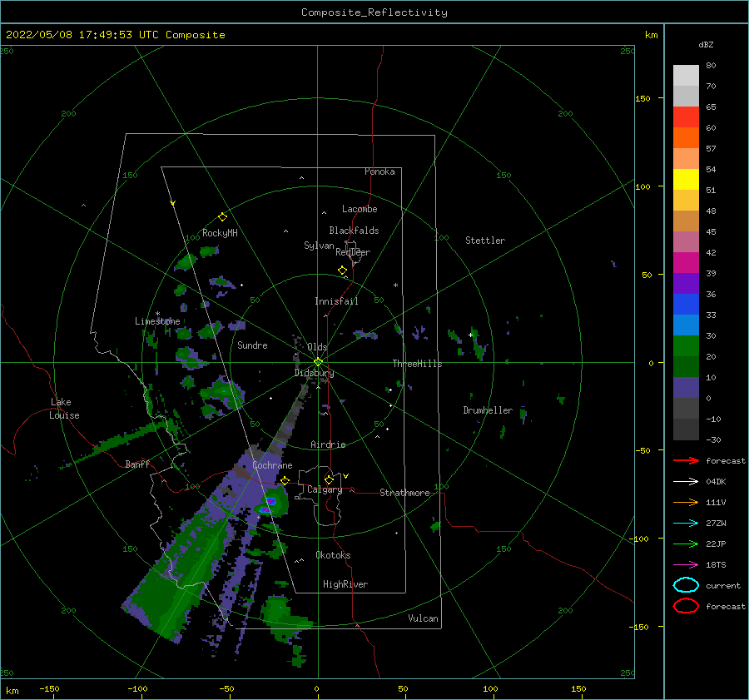Viewport: 749px width, 700px height.
Task: Click the dBZ legend heading
Action: click(706, 45)
